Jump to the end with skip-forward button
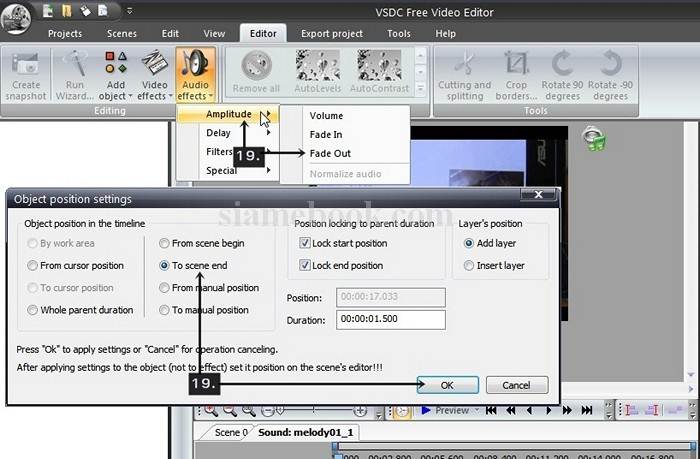The image size is (700, 459). [x=587, y=410]
